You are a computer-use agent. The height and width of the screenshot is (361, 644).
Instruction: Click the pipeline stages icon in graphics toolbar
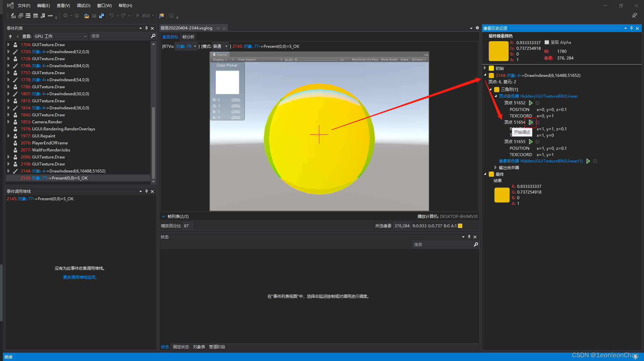click(x=50, y=16)
